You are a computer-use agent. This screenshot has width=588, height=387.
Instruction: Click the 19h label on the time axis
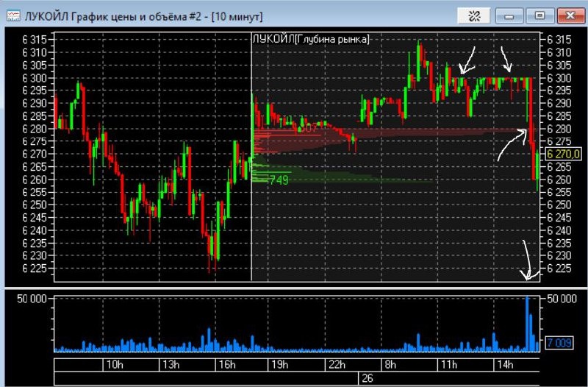pyautogui.click(x=280, y=364)
